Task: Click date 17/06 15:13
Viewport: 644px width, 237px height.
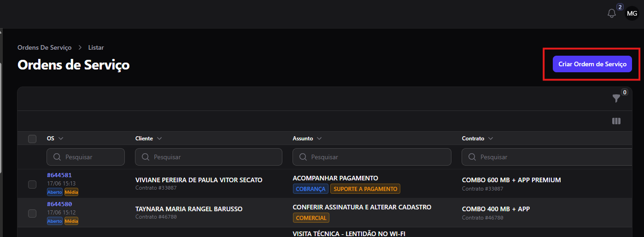Action: (61, 184)
